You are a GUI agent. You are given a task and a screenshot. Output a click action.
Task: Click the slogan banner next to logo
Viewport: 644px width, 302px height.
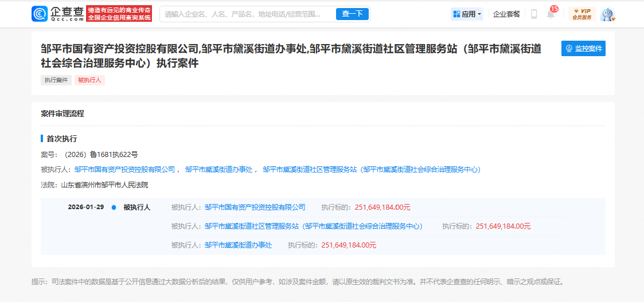119,14
